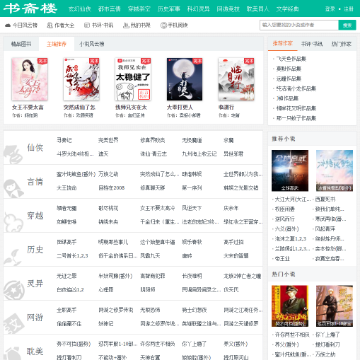The width and height of the screenshot is (360, 360).
Task: Open the red-robed 成仙 book cover
Action: (x=81, y=79)
